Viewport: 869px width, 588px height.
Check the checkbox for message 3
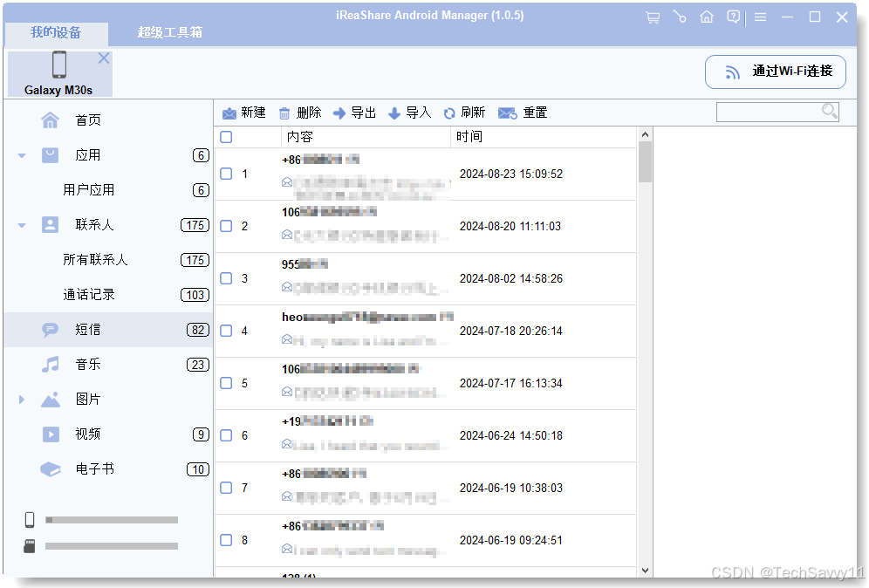226,278
